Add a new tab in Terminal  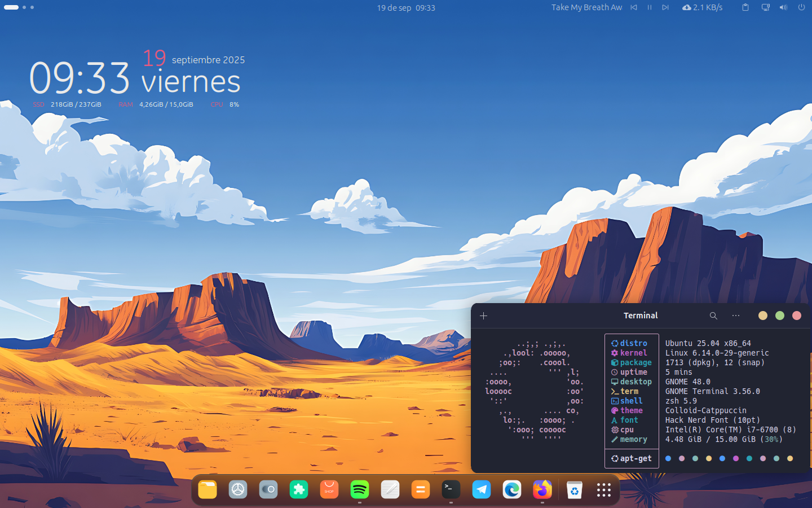[483, 316]
